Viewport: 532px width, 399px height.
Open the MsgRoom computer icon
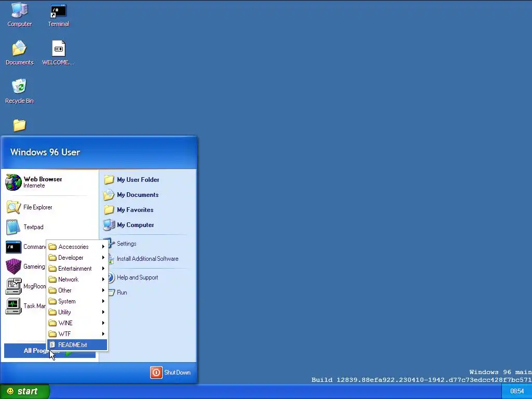point(13,286)
